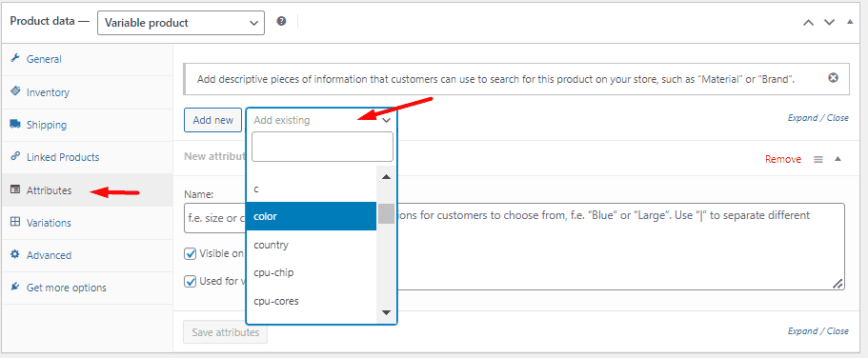Click the Get more options plug icon
868x358 pixels.
[x=15, y=288]
